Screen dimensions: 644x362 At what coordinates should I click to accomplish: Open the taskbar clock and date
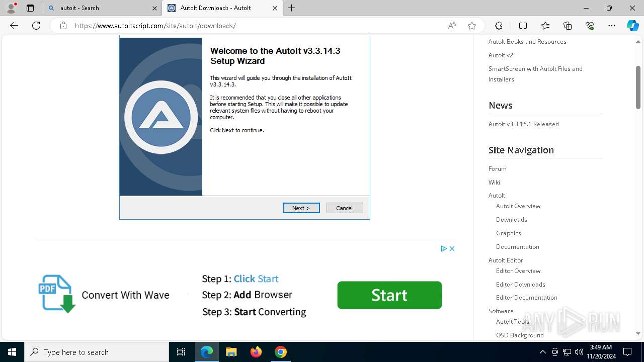pyautogui.click(x=601, y=352)
